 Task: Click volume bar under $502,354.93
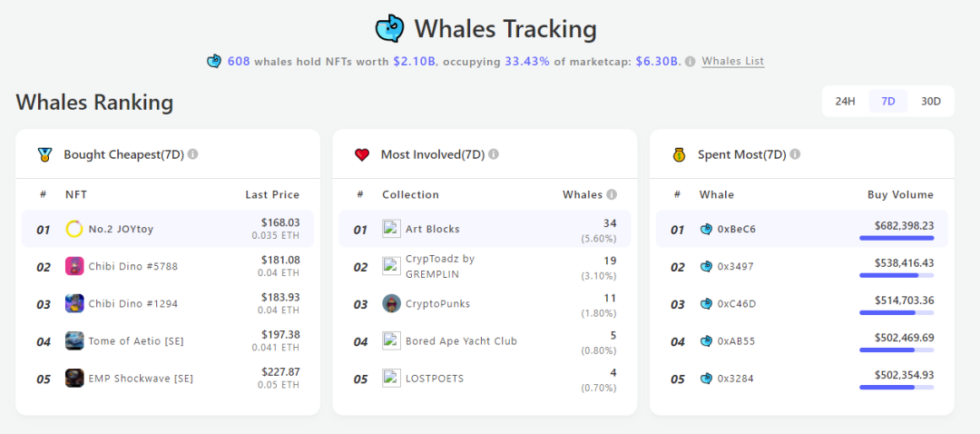coord(897,388)
